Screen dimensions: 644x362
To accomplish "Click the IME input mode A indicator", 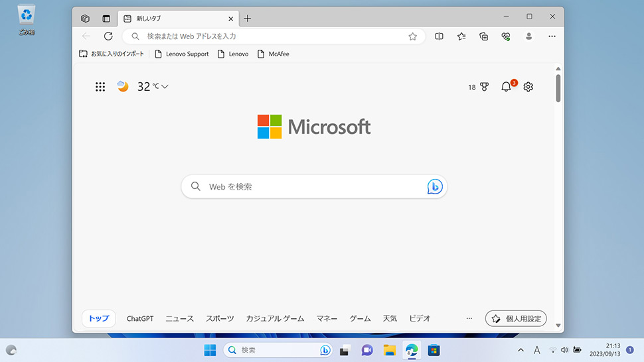I will [536, 350].
